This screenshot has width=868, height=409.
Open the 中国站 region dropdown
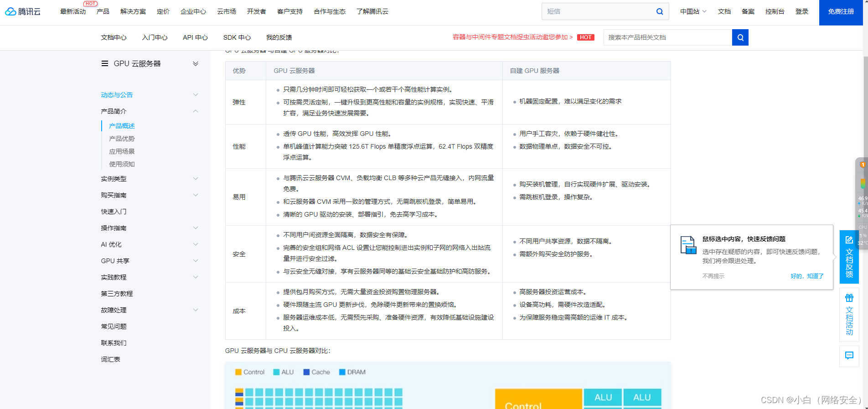coord(693,11)
